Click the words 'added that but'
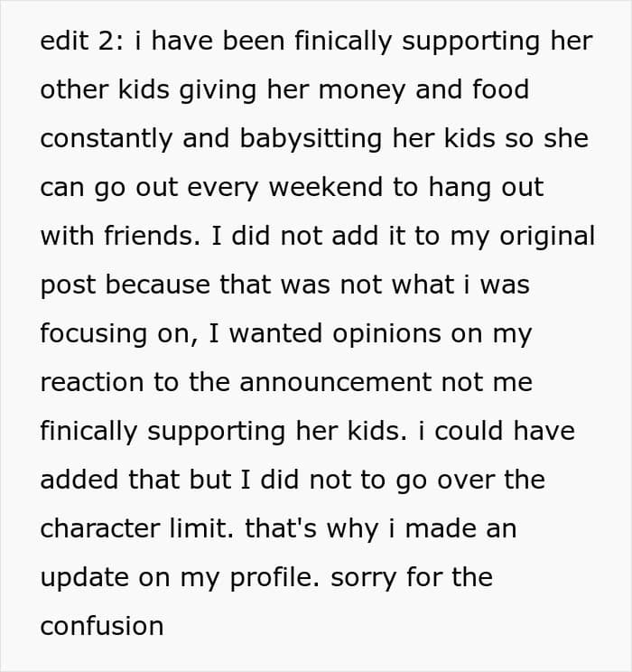This screenshot has width=632, height=672. point(135,479)
